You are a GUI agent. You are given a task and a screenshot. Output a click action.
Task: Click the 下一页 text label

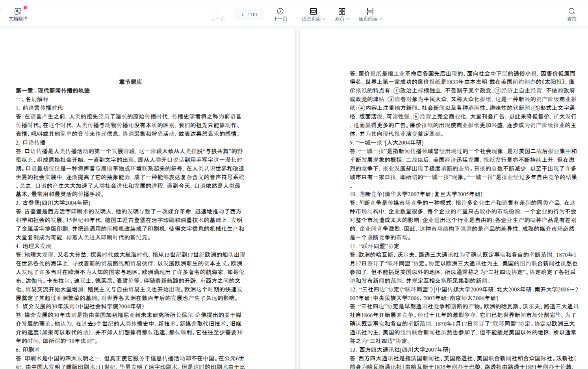(x=280, y=19)
